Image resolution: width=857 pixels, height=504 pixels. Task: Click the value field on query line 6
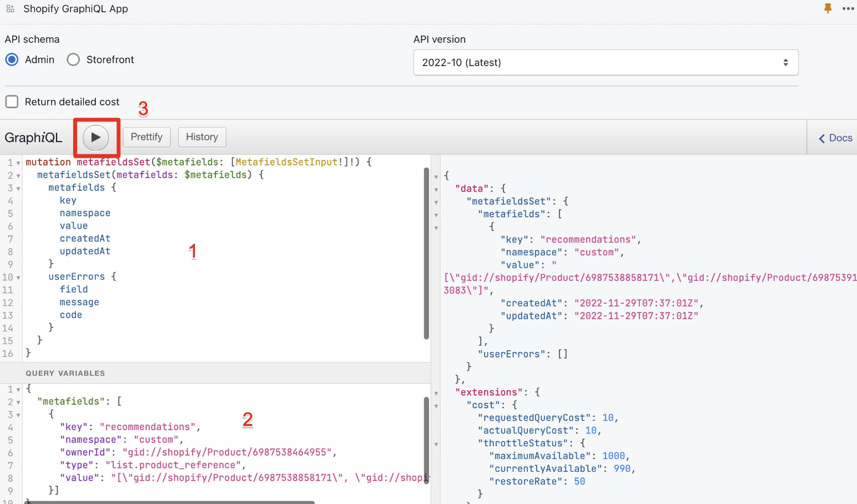74,226
